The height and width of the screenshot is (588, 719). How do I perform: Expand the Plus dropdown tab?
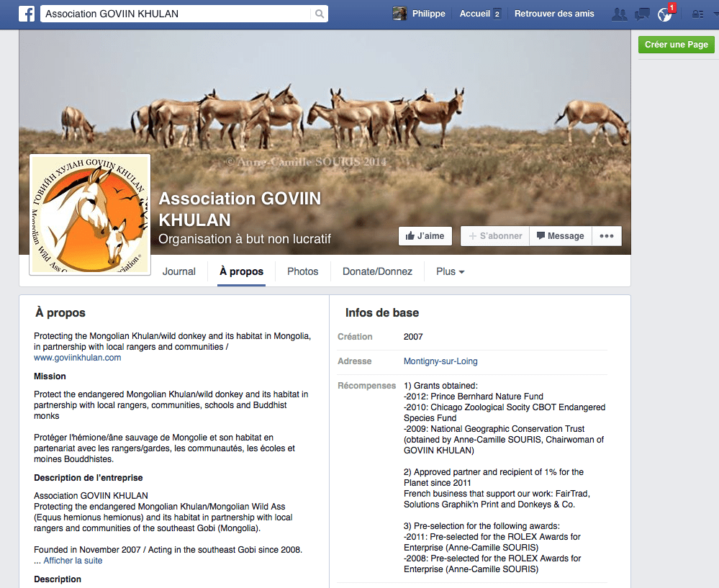tap(450, 271)
